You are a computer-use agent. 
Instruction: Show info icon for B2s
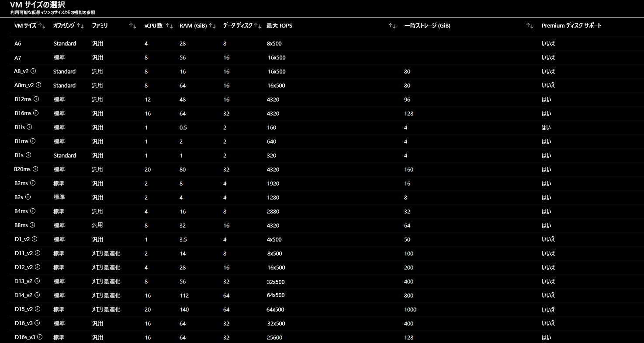[28, 197]
